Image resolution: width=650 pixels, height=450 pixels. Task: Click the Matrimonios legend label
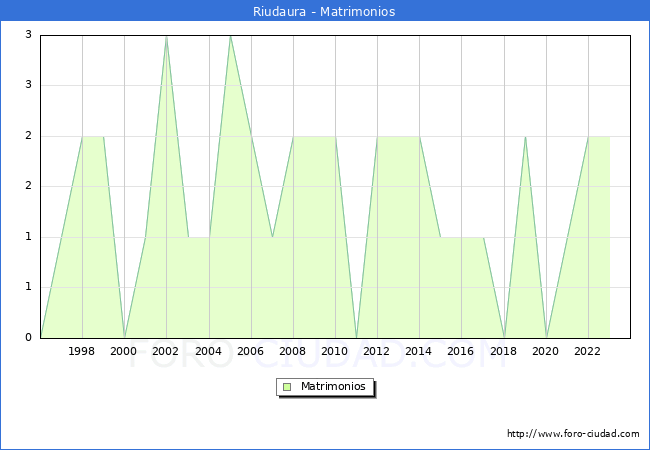(x=333, y=386)
